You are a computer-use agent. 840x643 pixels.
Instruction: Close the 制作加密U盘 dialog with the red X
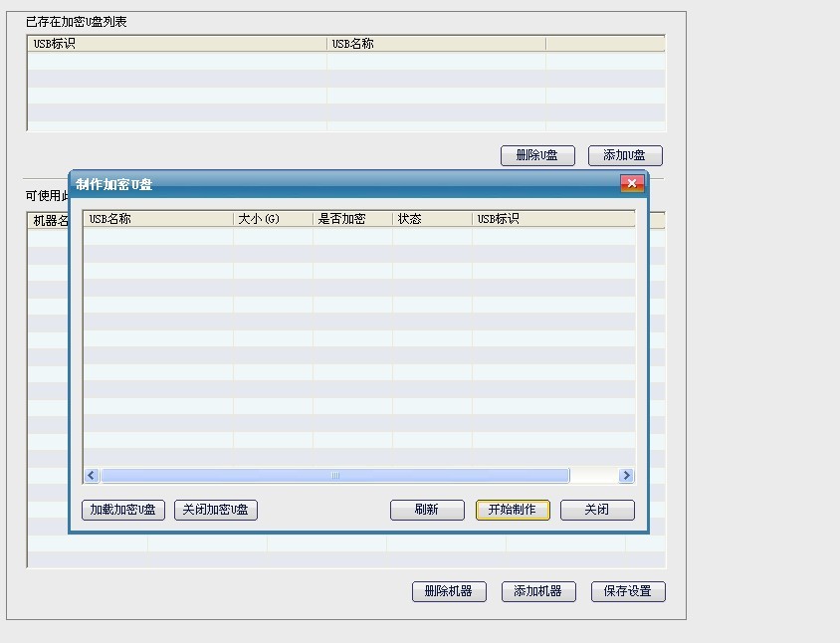point(631,183)
